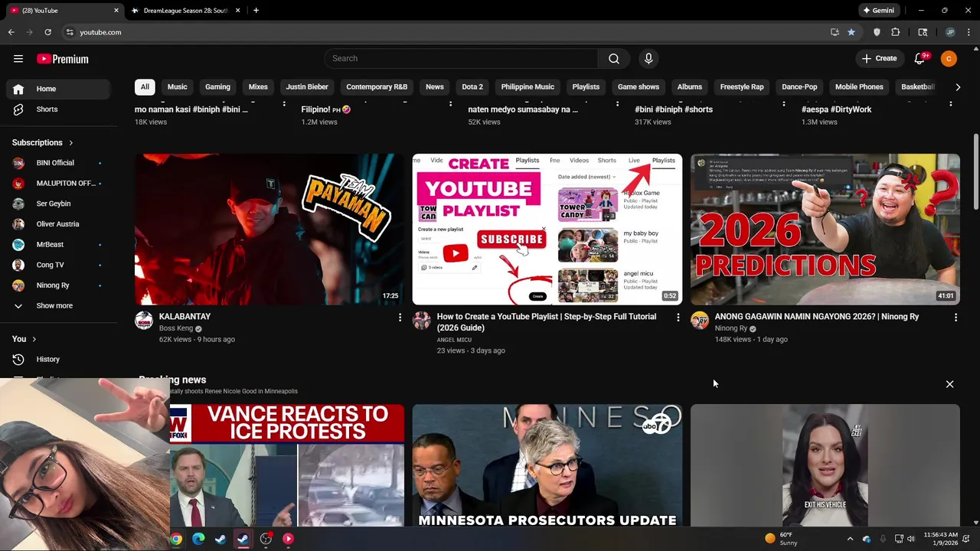Open the Boss Keng channel avatar
Viewport: 980px width, 551px height.
(x=144, y=321)
